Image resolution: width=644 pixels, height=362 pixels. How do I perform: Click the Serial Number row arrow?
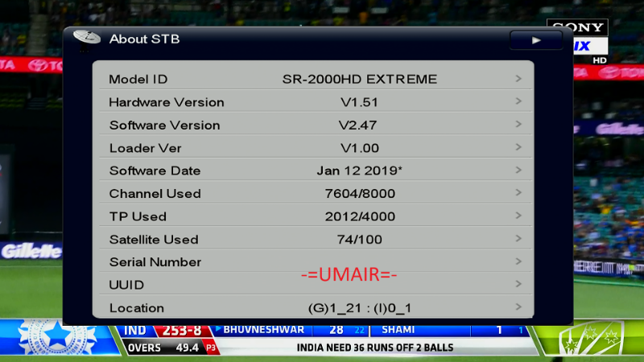[x=519, y=261]
